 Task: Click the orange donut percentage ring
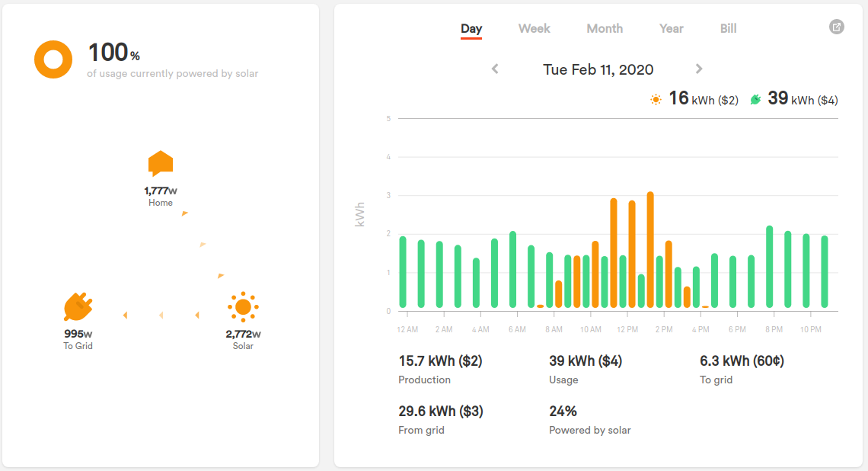pos(53,59)
